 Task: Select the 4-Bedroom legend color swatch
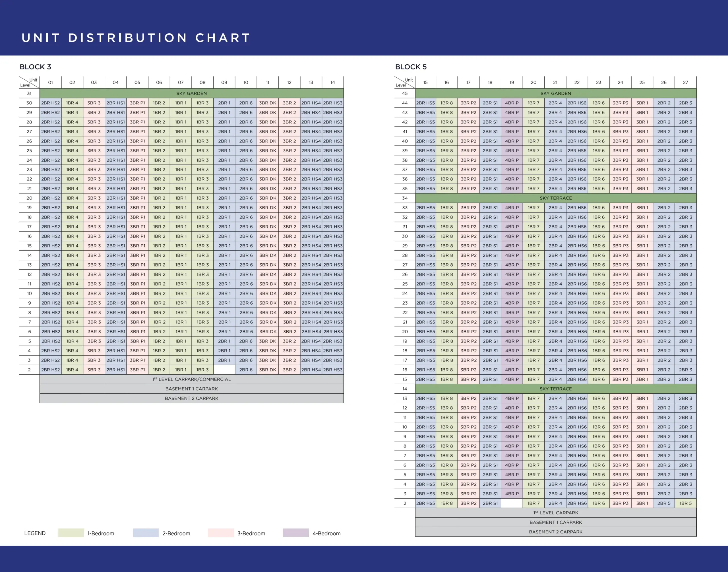(x=296, y=533)
